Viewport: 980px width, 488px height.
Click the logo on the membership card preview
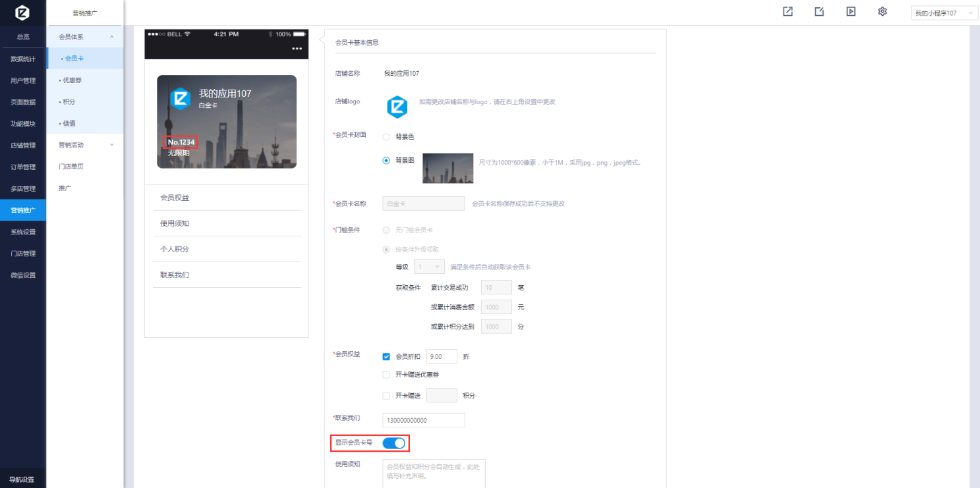click(181, 98)
